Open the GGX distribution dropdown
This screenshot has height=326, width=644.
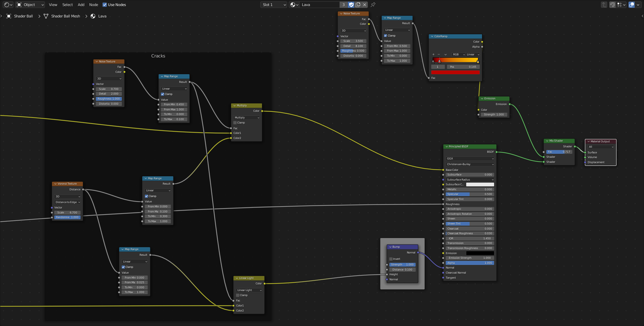(x=469, y=158)
